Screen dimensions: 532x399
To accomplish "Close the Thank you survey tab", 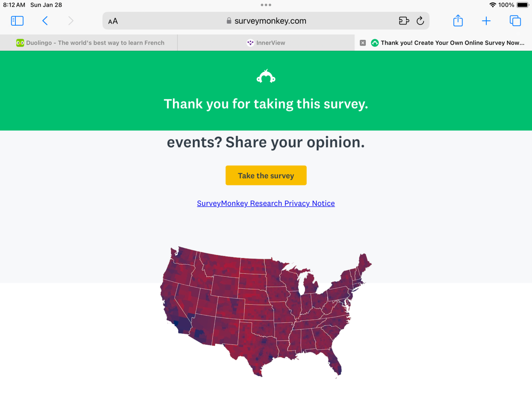I will [x=363, y=43].
